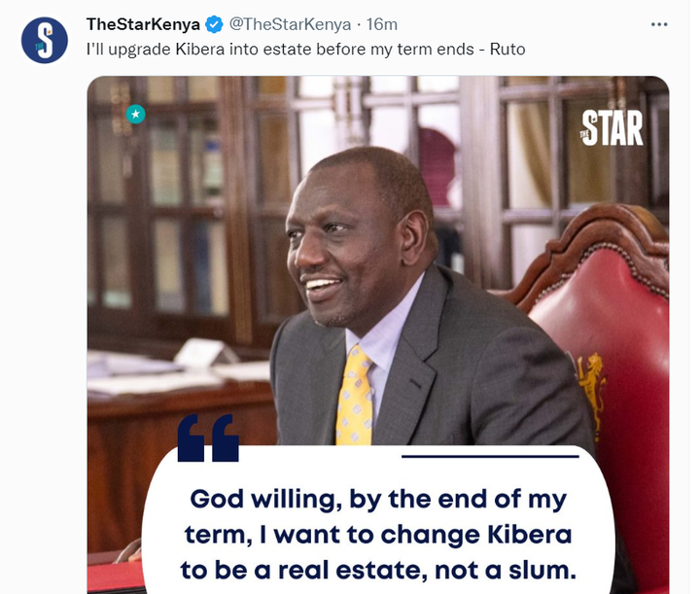Click the quote line "God willing, by the end"
The image size is (700, 594).
pyautogui.click(x=378, y=499)
